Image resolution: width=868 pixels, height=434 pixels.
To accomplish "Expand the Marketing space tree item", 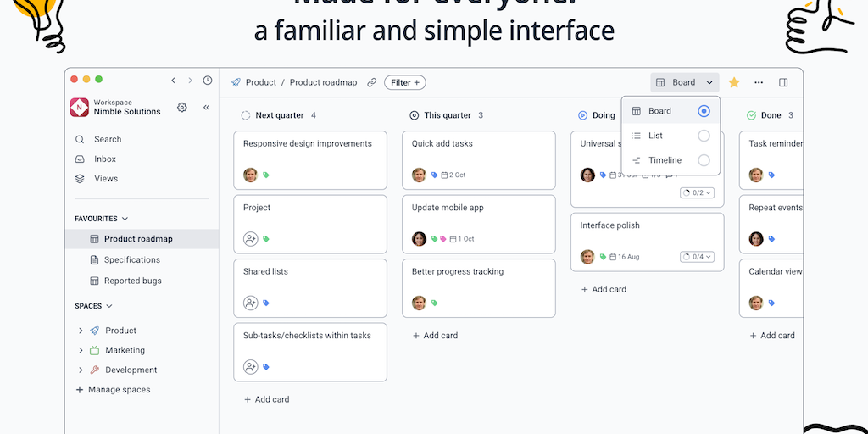I will [x=81, y=350].
